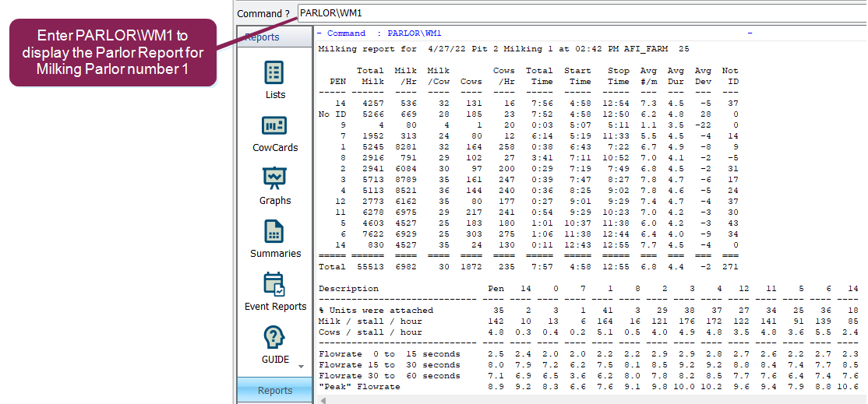Open the Graphs icon

click(x=275, y=179)
